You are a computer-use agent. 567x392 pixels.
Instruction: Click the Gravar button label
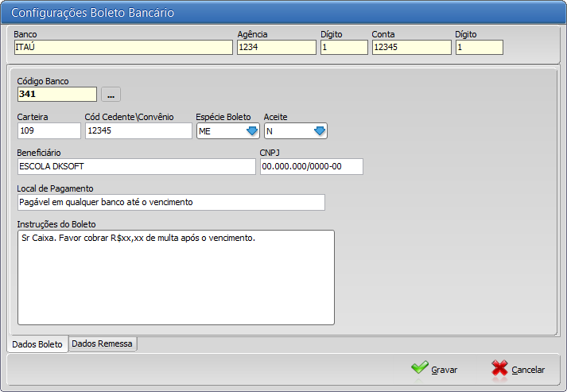pyautogui.click(x=444, y=370)
